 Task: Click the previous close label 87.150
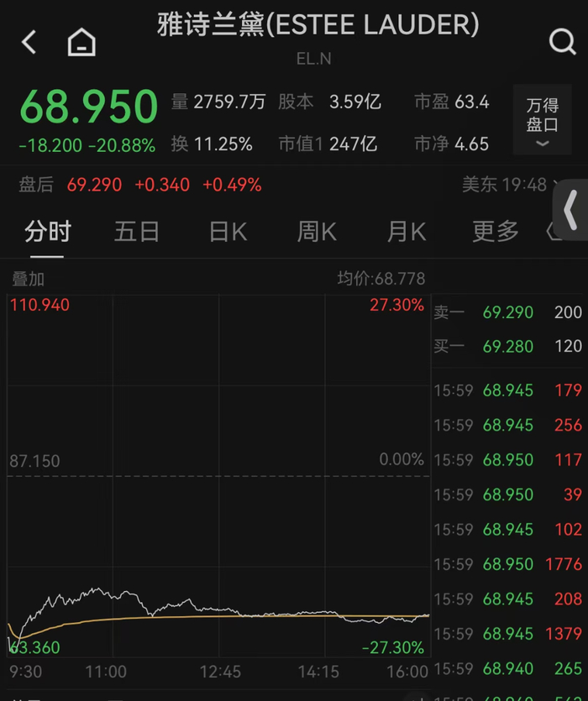coord(34,461)
